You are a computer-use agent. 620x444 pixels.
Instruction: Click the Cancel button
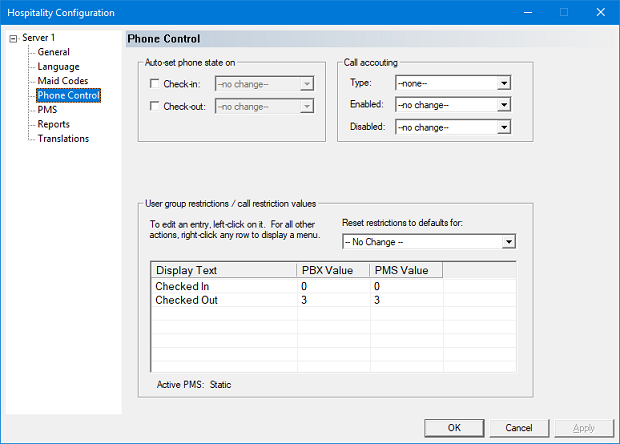pos(518,428)
